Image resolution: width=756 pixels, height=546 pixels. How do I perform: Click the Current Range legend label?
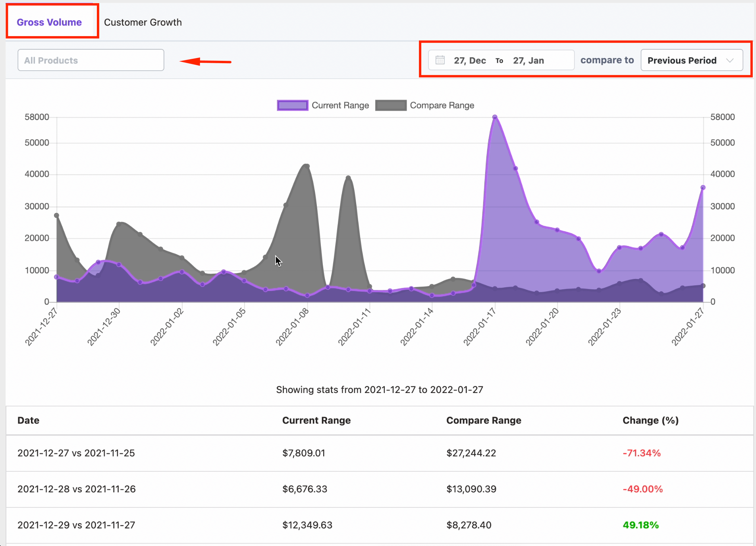340,105
